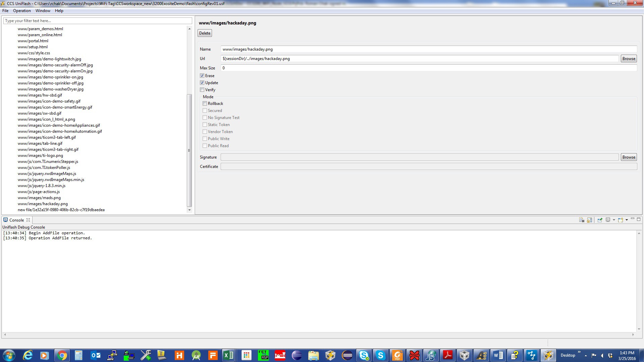The image size is (644, 362).
Task: Select www/css/style.css in file list
Action: coord(34,53)
